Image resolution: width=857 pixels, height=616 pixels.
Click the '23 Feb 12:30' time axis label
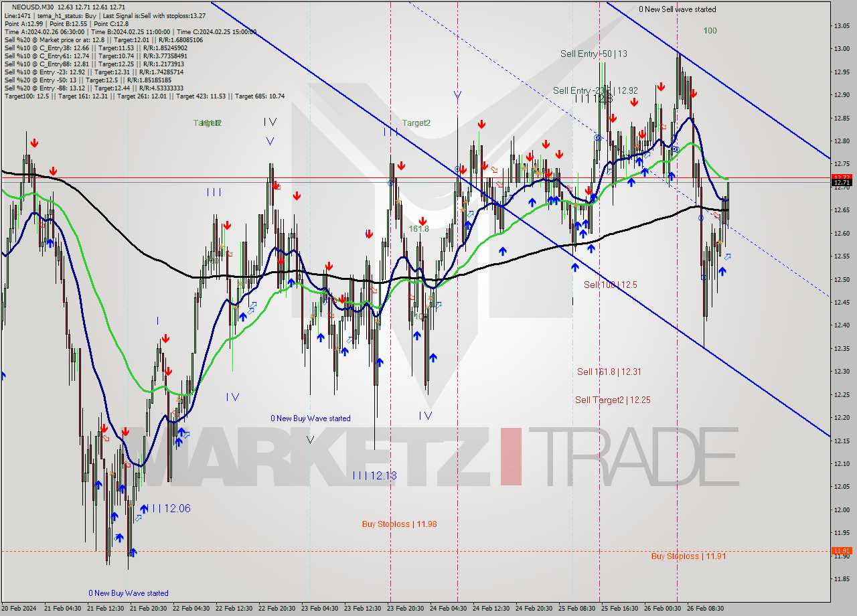[362, 608]
